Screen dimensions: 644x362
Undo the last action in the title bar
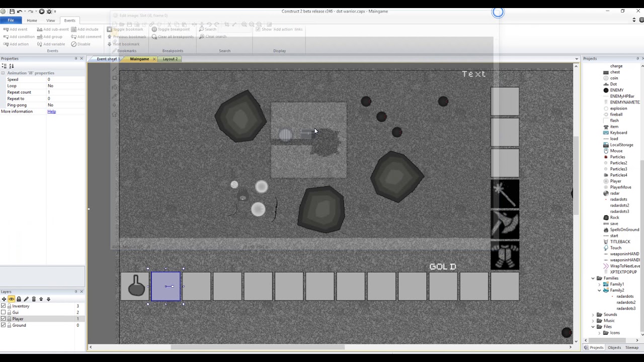(20, 11)
